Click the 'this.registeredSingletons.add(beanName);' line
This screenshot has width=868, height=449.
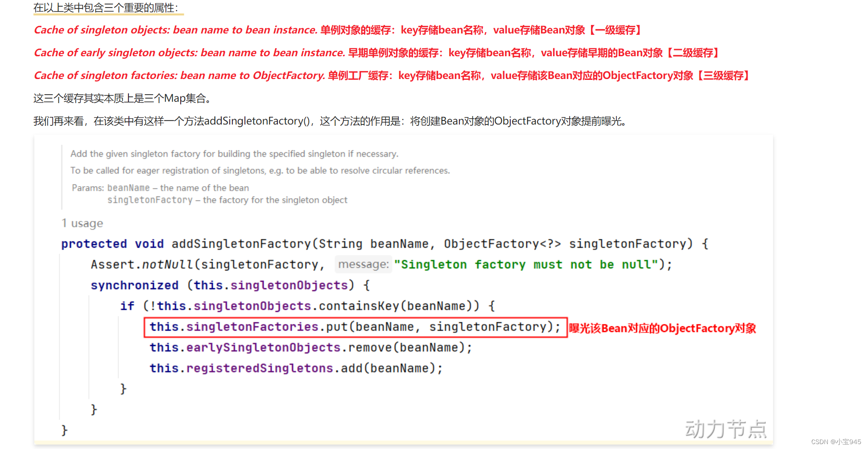296,368
